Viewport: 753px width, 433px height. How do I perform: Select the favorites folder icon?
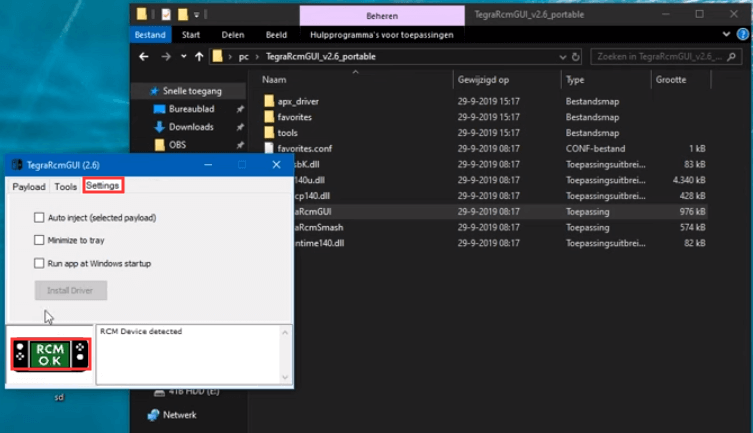[268, 117]
